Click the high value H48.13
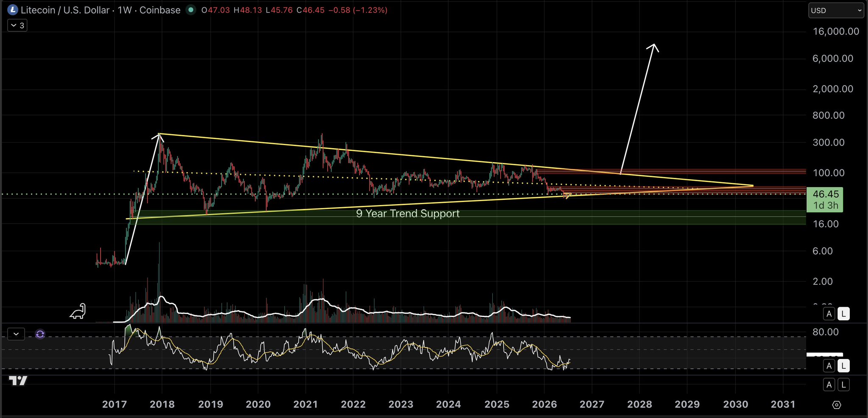This screenshot has width=868, height=418. tap(248, 10)
